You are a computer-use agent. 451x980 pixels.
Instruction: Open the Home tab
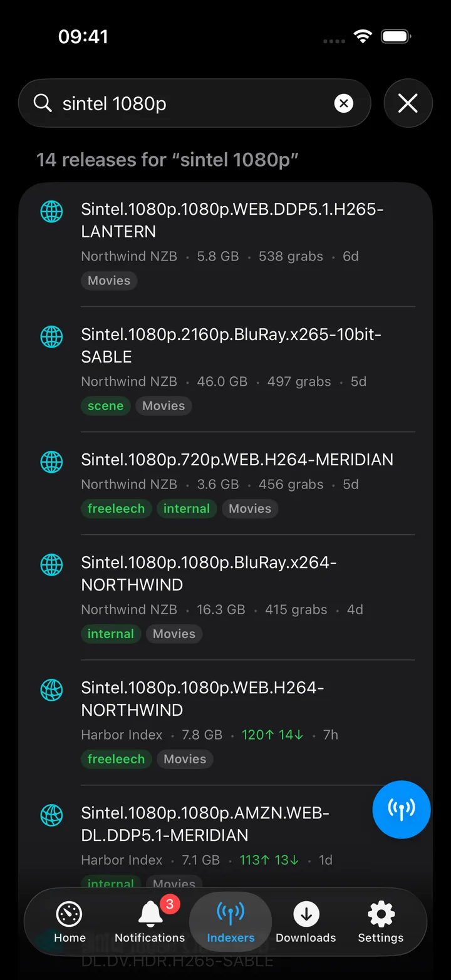click(70, 922)
